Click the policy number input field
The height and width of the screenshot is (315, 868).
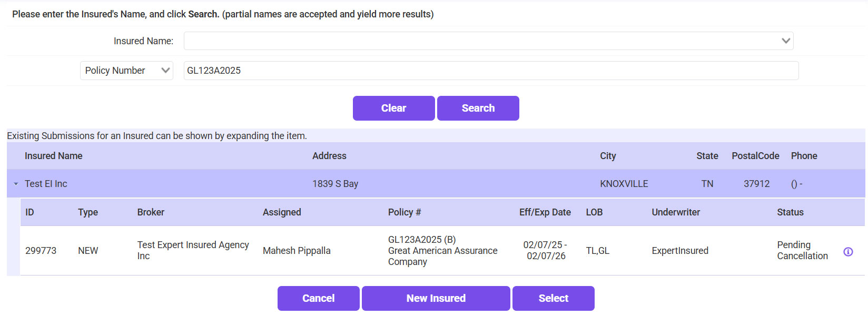click(490, 71)
